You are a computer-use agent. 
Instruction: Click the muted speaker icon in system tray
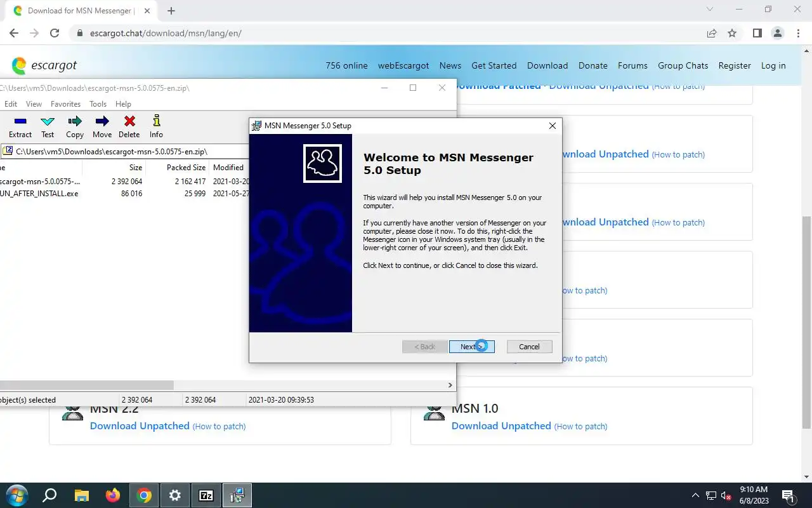pyautogui.click(x=727, y=496)
